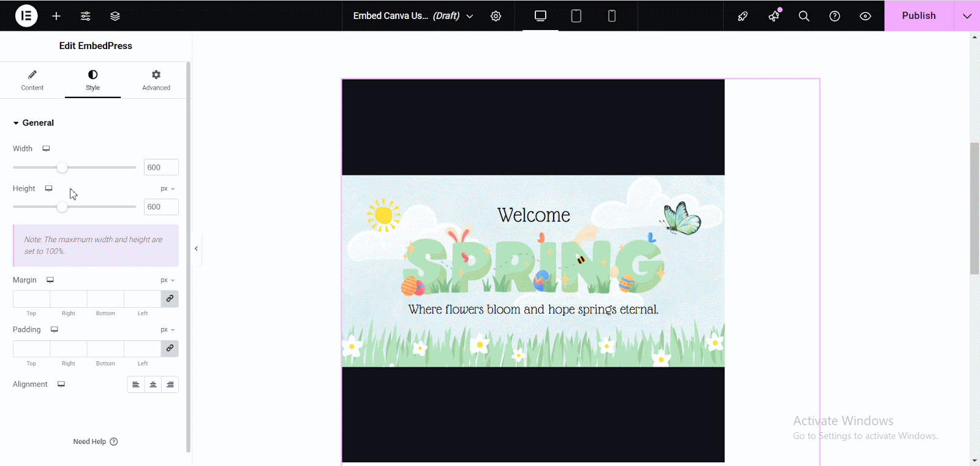Change the Margin unit px dropdown
980x466 pixels.
(x=168, y=280)
